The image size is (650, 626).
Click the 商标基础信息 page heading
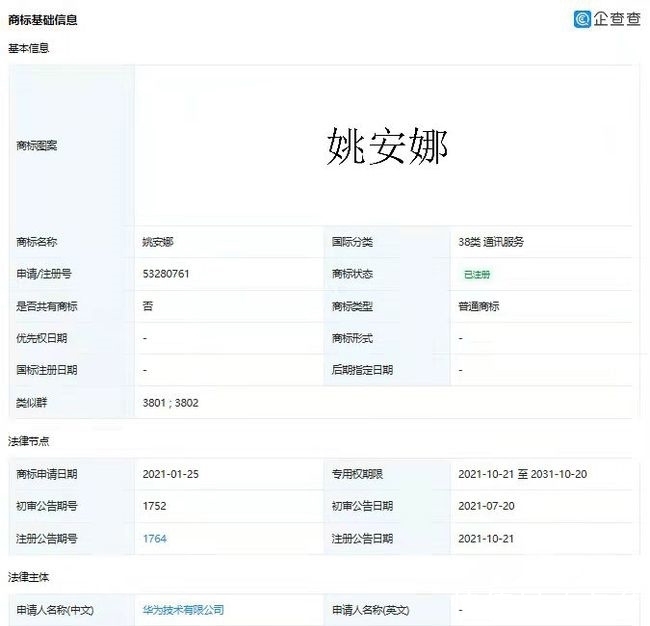coord(43,19)
